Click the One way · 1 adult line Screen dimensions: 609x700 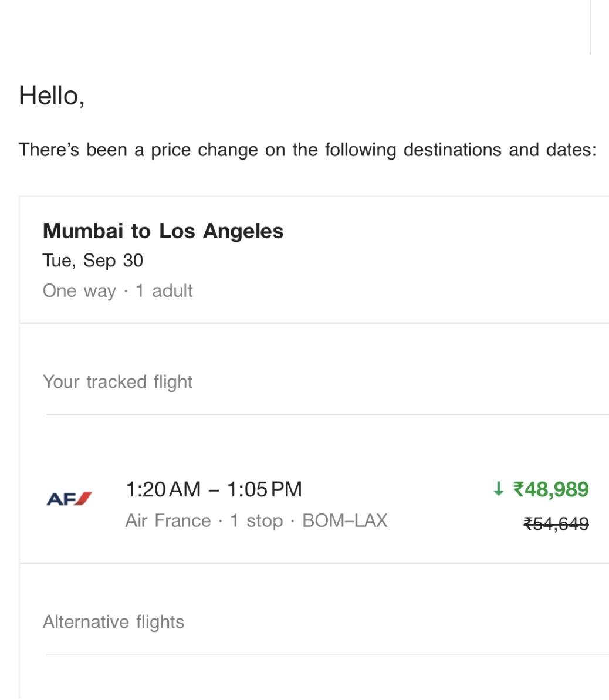click(x=117, y=290)
